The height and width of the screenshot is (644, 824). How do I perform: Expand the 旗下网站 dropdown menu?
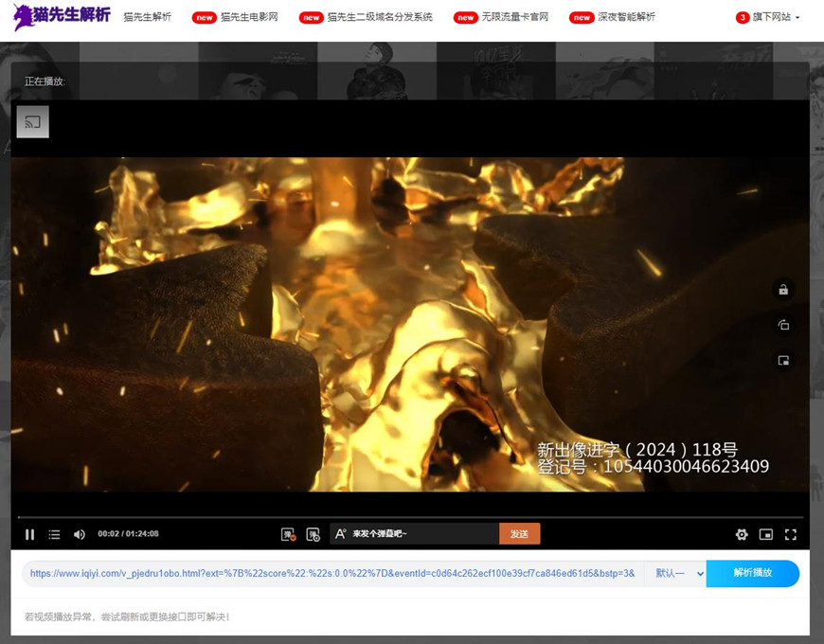(x=776, y=17)
